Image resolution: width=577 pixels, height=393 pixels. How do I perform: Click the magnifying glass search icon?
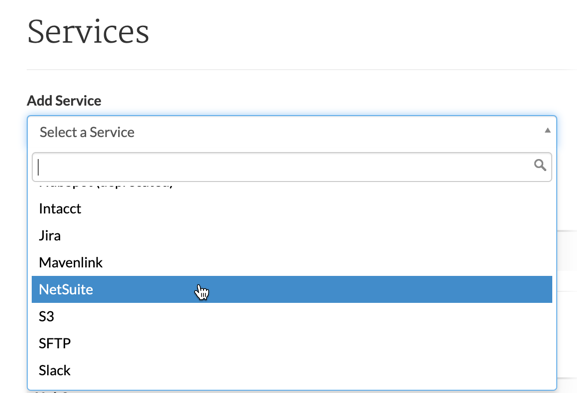point(540,165)
